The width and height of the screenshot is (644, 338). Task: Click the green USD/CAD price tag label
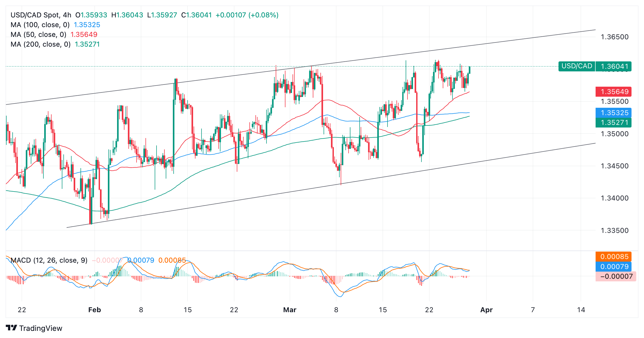[x=577, y=66]
